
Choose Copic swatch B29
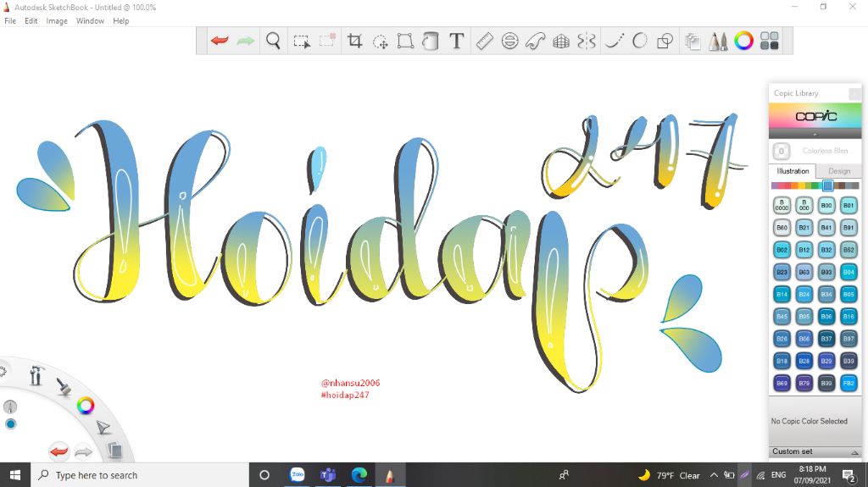point(826,360)
